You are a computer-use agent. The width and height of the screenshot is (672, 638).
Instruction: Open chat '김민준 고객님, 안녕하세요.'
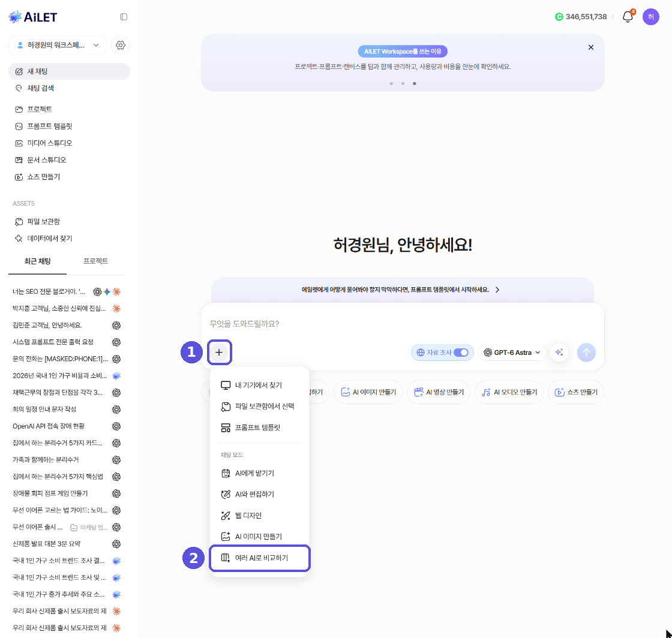[67, 325]
